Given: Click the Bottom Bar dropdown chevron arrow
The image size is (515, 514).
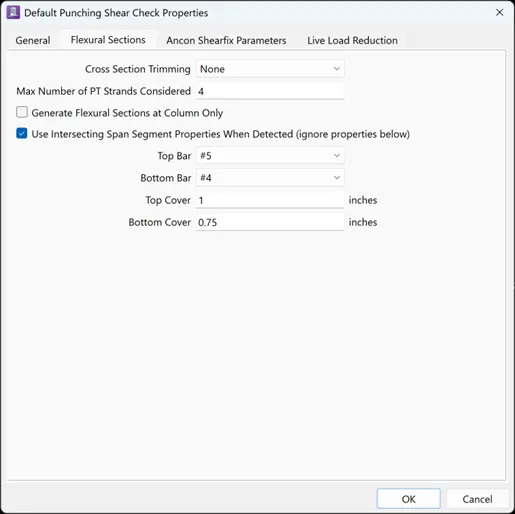Looking at the screenshot, I should click(337, 178).
